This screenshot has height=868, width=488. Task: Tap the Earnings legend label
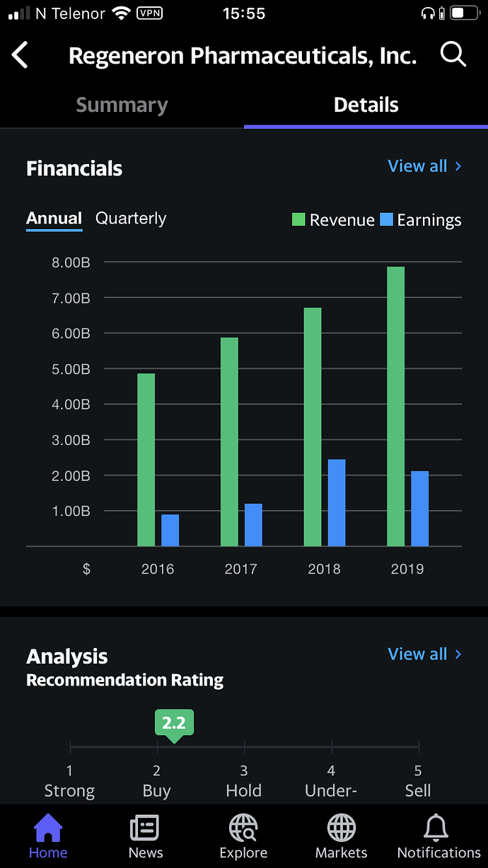point(429,220)
